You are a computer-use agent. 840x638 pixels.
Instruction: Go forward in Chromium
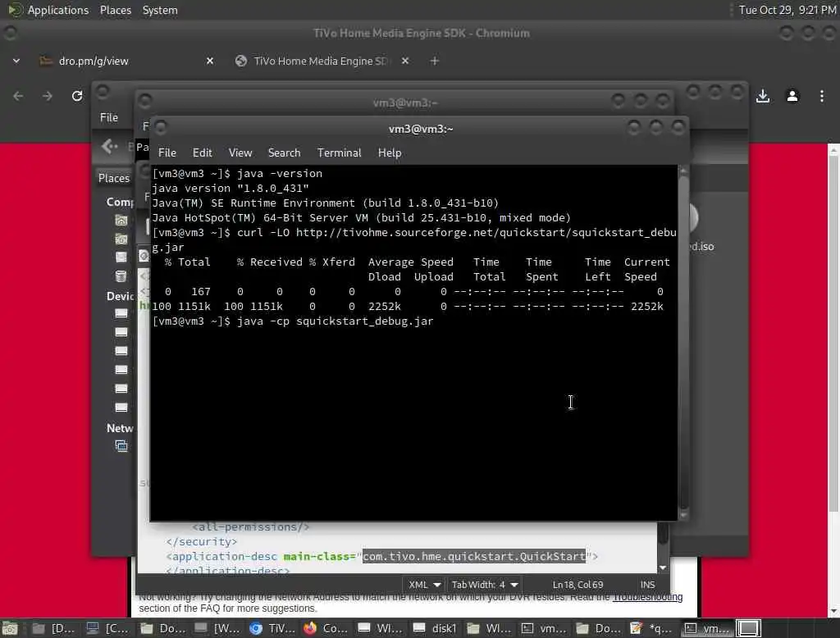pyautogui.click(x=48, y=96)
